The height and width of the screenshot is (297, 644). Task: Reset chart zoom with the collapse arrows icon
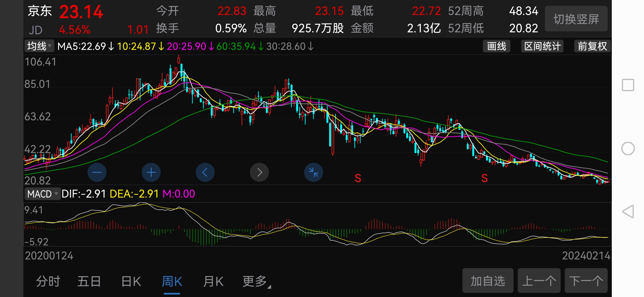click(x=313, y=172)
